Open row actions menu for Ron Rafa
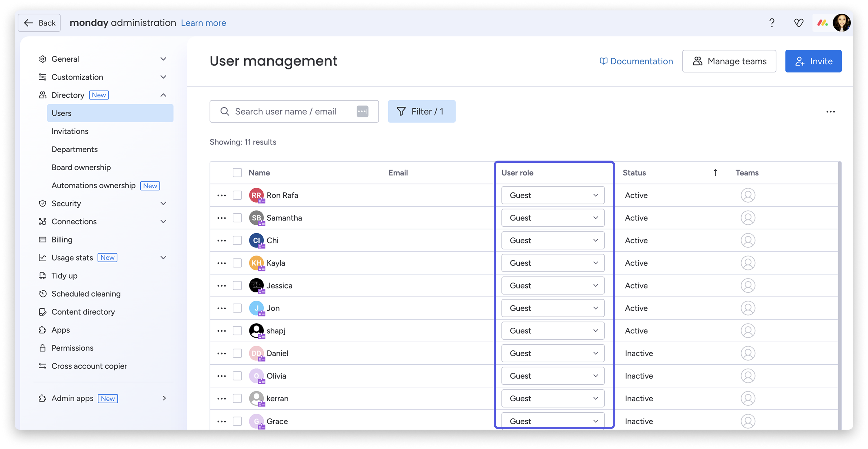 [221, 195]
